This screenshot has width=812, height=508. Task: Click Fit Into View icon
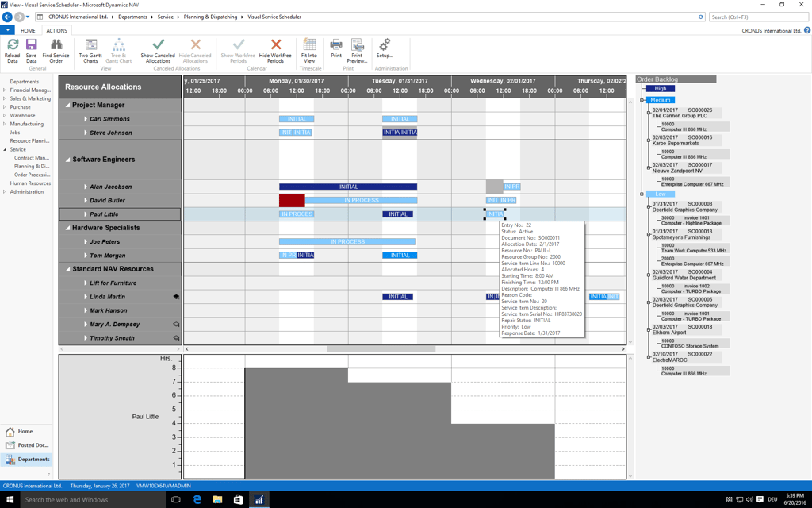(x=309, y=44)
